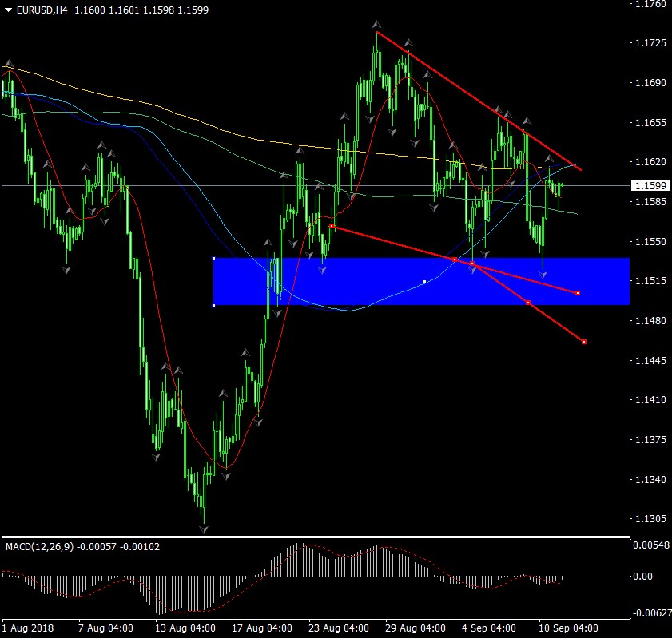Click the 13 Aug 04:00 time axis label
Viewport: 672px width, 638px height.
pyautogui.click(x=185, y=627)
